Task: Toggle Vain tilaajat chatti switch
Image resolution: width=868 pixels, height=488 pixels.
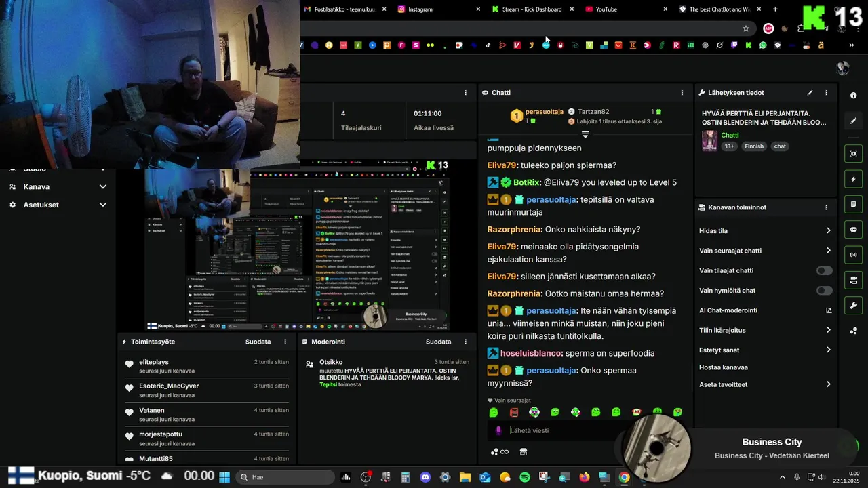Action: tap(824, 270)
